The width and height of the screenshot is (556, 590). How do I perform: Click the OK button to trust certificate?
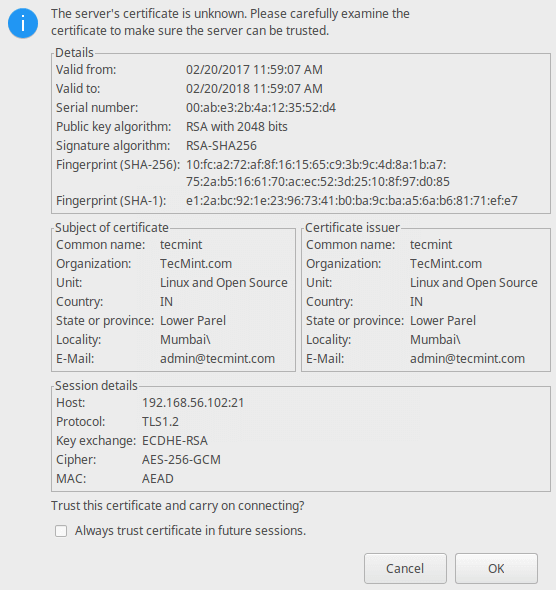(x=496, y=568)
